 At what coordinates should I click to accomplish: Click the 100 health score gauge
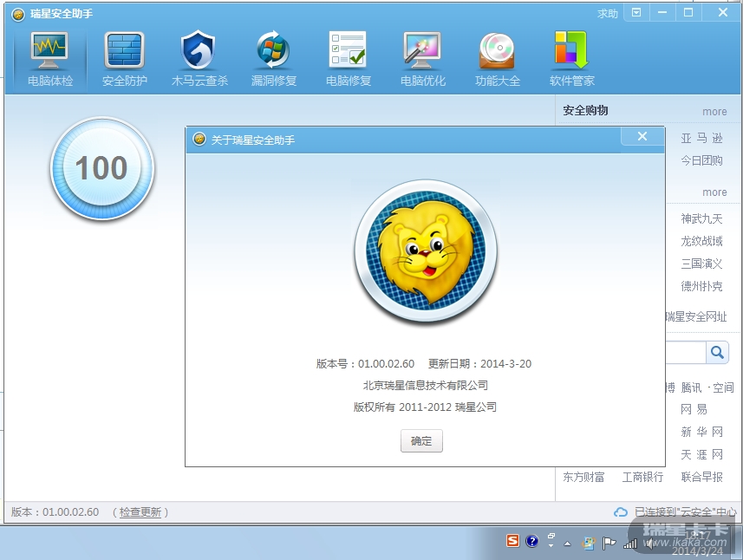tap(102, 168)
